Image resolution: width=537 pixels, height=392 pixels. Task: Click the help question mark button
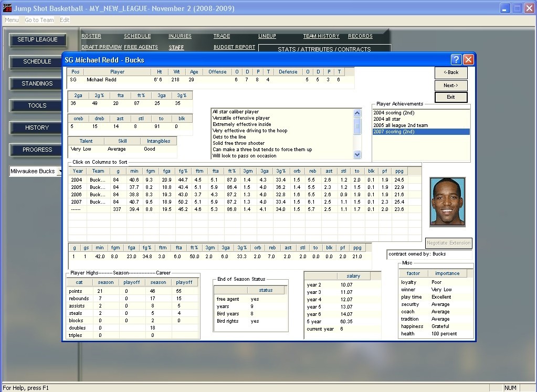(x=456, y=59)
